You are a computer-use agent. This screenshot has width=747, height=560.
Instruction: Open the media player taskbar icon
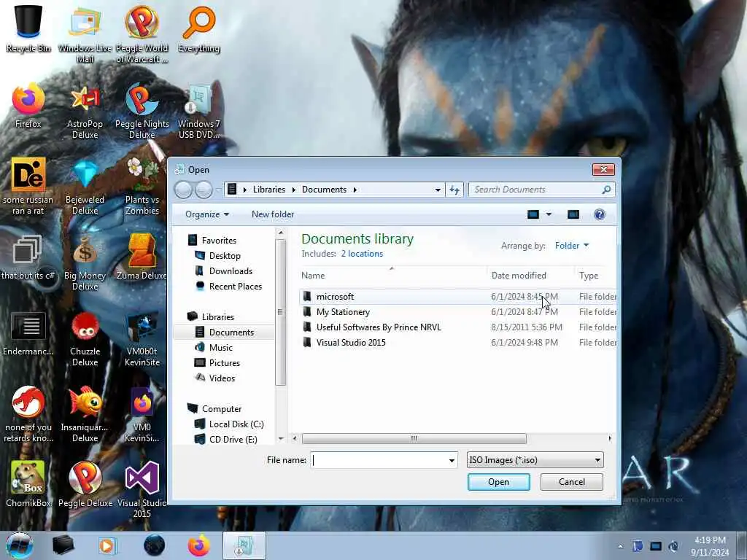[x=108, y=545]
